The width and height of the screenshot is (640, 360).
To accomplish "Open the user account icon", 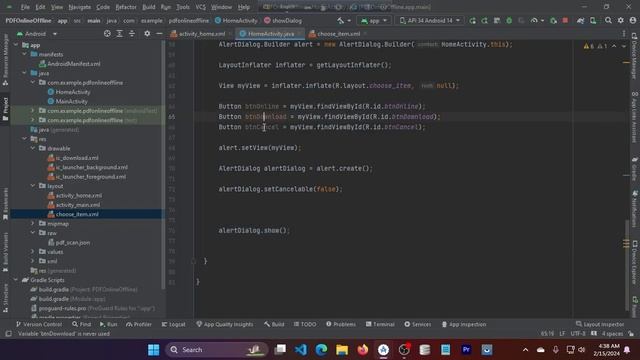I will 633,20.
